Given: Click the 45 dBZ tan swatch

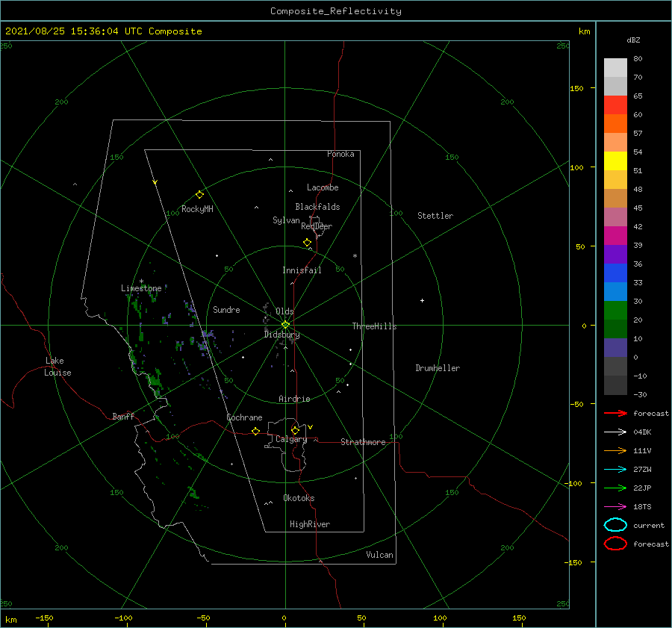Looking at the screenshot, I should pyautogui.click(x=615, y=199).
